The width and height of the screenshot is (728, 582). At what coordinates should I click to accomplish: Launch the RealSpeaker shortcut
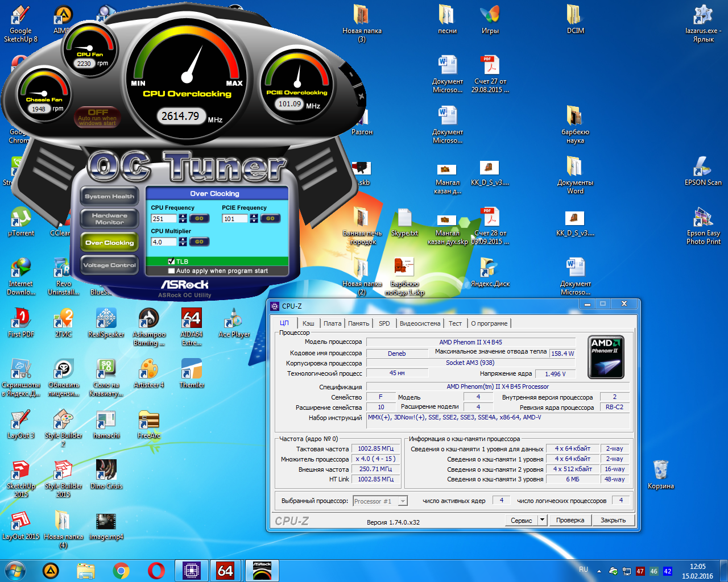(x=106, y=323)
